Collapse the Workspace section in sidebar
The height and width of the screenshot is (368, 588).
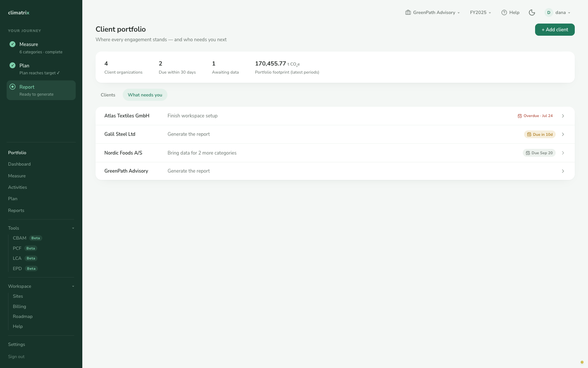coord(41,286)
